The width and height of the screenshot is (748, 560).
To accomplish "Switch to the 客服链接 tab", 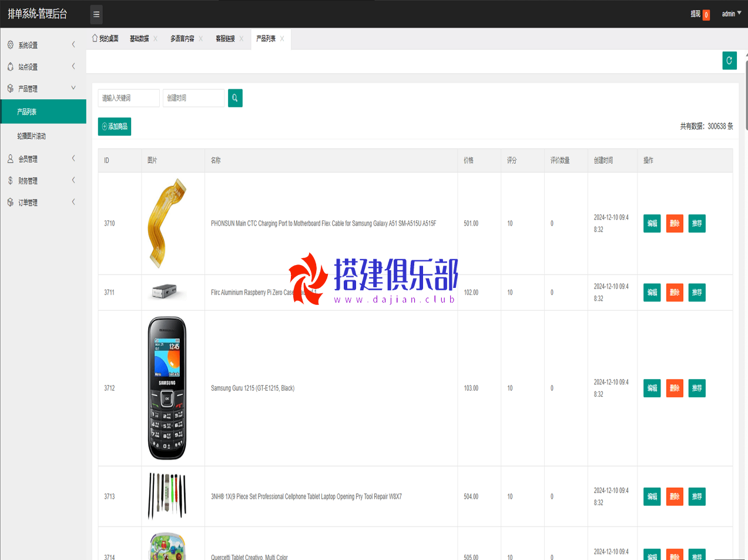I will click(x=225, y=39).
